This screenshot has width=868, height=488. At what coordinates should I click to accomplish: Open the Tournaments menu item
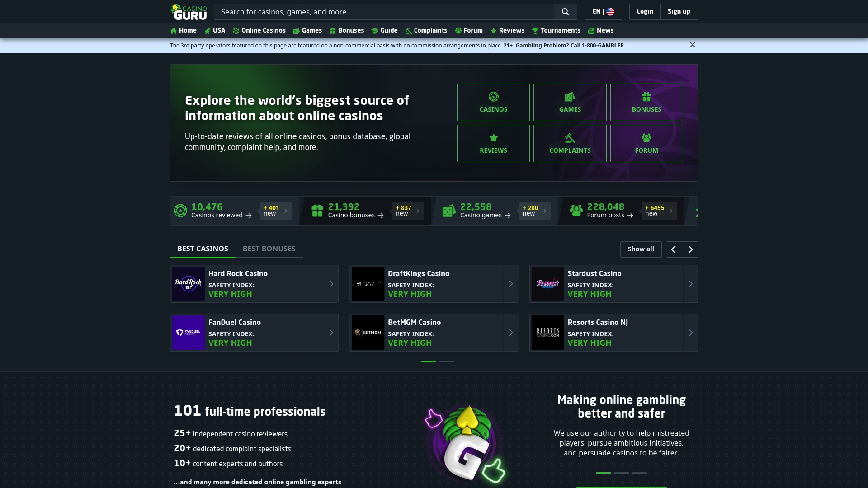point(556,30)
